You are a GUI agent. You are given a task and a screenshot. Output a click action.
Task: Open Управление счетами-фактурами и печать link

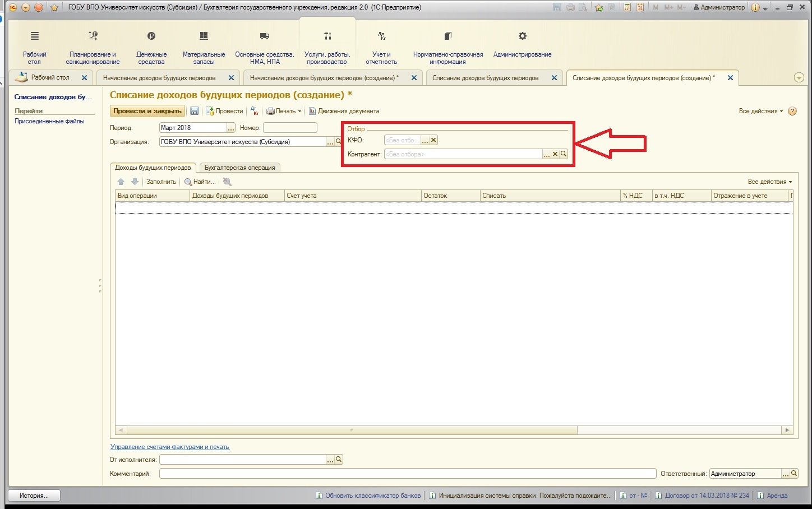click(x=170, y=447)
